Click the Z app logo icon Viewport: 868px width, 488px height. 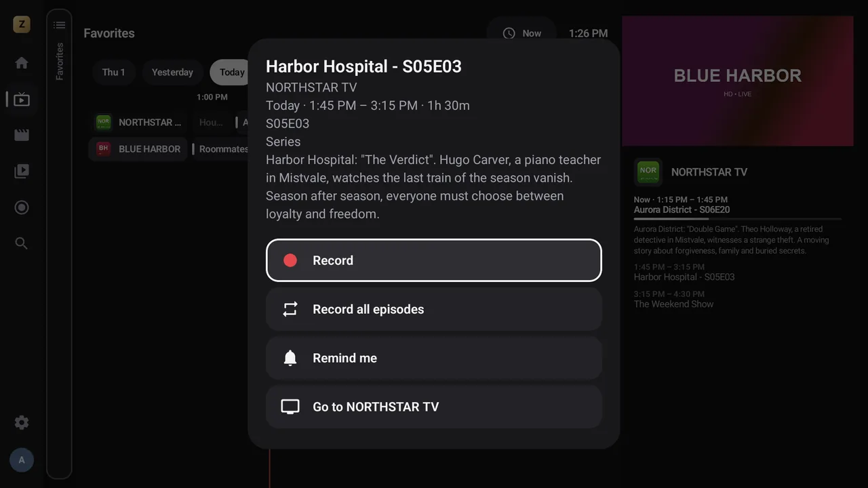[22, 25]
